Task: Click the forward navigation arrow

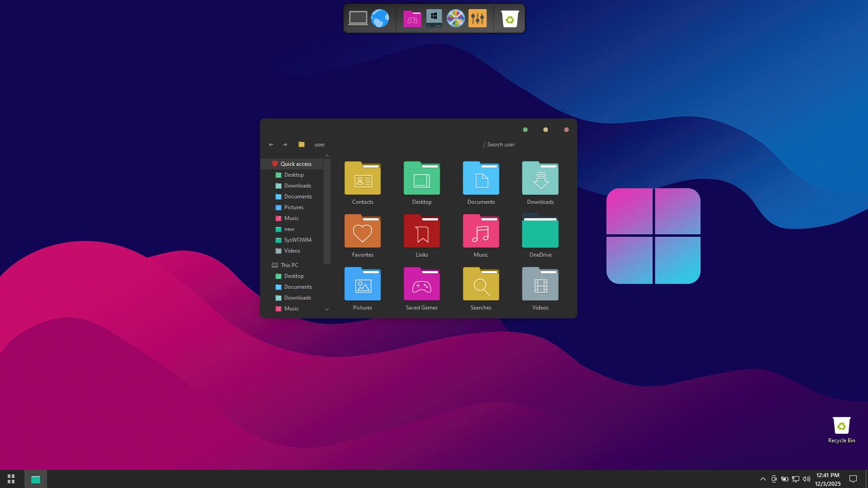Action: click(285, 145)
